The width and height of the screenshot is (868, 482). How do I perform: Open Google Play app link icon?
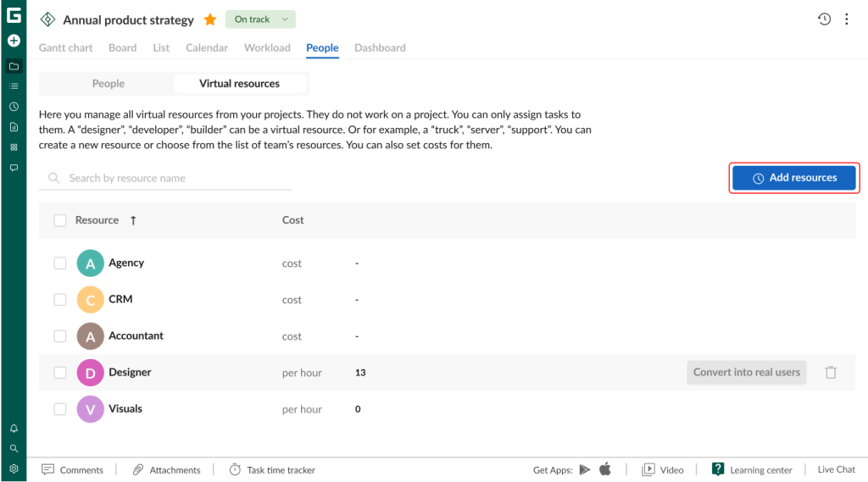585,470
